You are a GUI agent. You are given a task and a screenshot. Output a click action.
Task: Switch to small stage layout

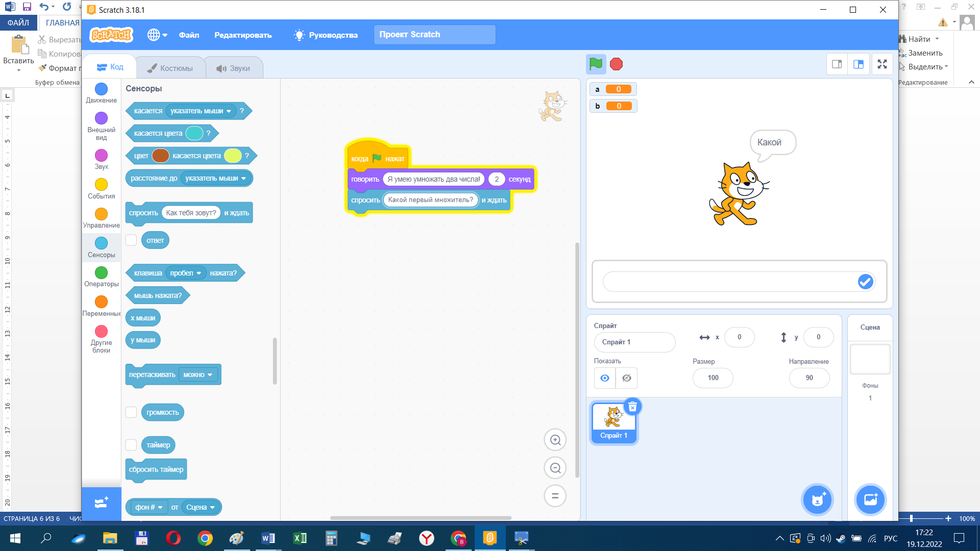pos(837,64)
